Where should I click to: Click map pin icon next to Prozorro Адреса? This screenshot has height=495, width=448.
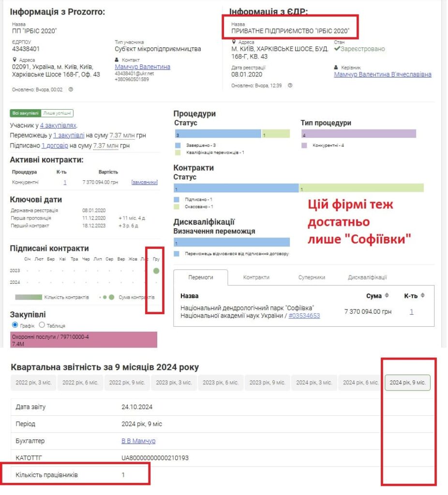tap(14, 60)
